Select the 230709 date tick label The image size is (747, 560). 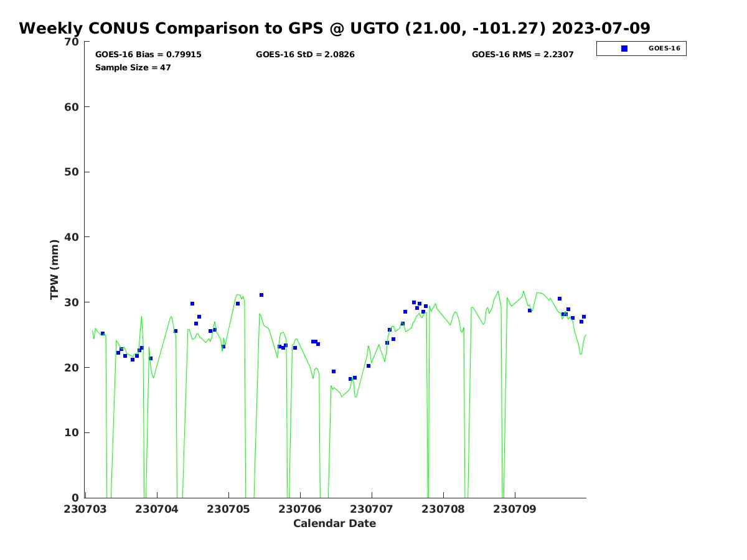click(x=515, y=509)
